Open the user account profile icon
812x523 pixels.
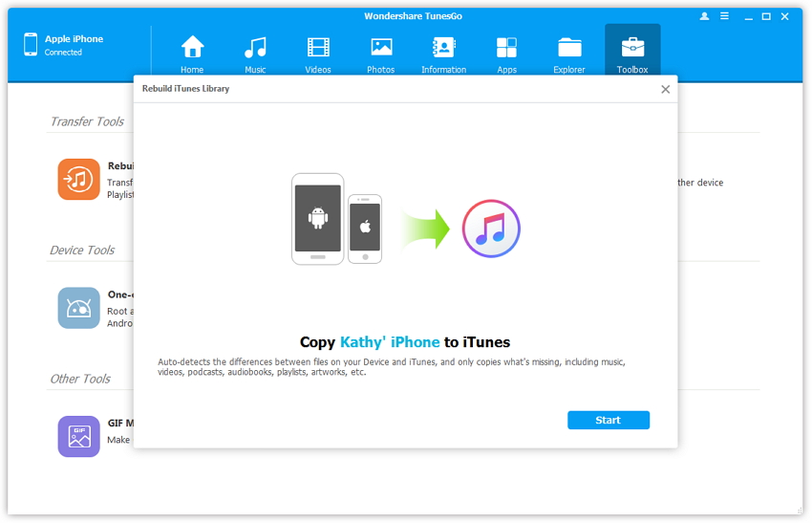[704, 16]
